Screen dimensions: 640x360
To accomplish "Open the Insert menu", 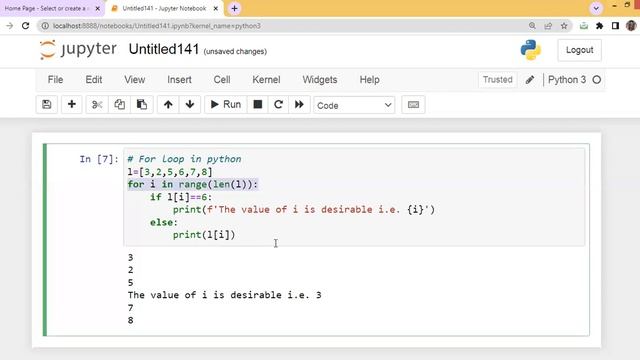I will point(179,80).
